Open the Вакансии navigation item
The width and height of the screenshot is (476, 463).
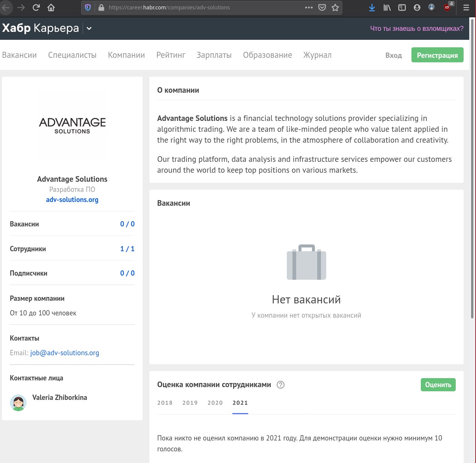19,55
